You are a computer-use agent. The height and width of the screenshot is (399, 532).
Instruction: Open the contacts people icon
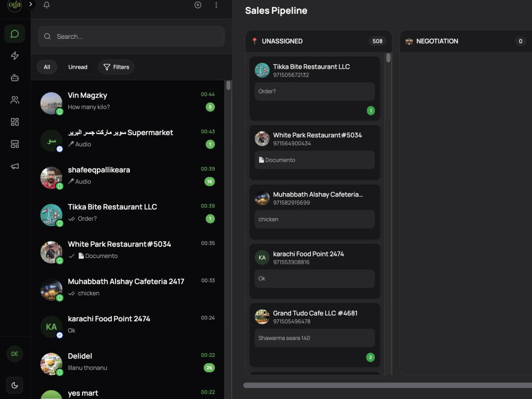click(14, 100)
